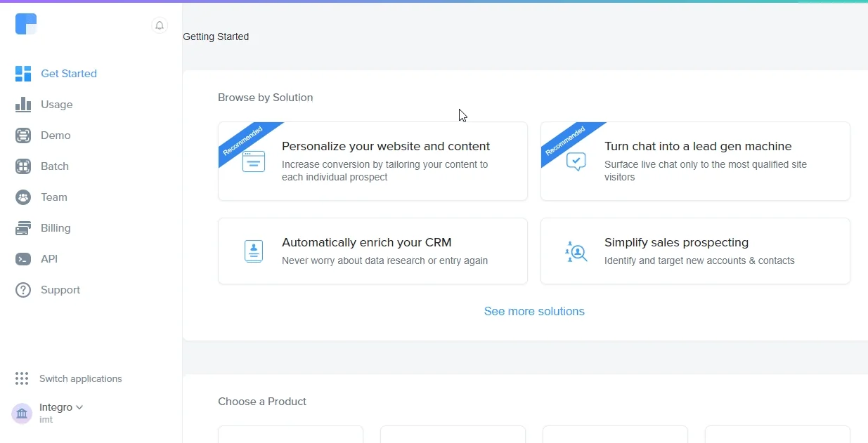Go to the Demo page
868x443 pixels.
pyautogui.click(x=56, y=135)
